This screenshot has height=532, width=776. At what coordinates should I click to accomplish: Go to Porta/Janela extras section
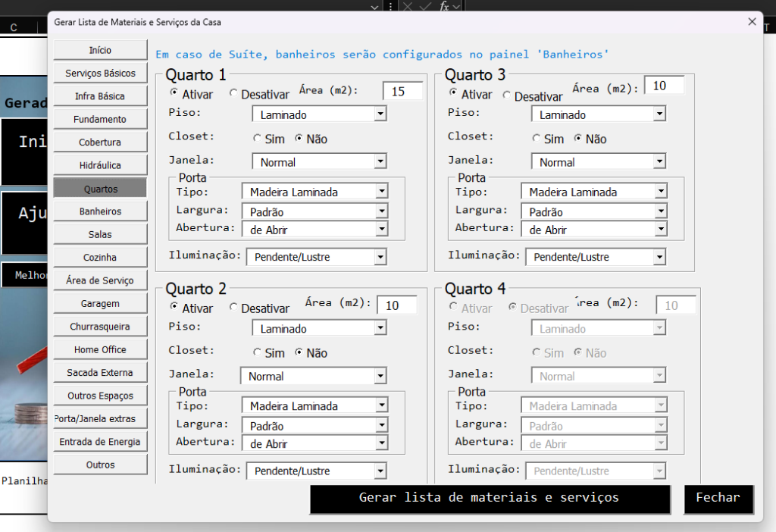point(100,418)
